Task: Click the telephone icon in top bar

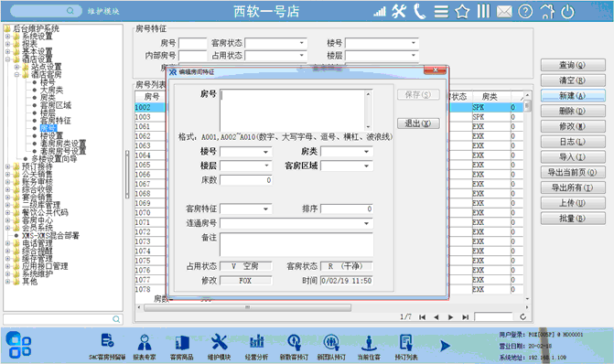Action: (419, 11)
